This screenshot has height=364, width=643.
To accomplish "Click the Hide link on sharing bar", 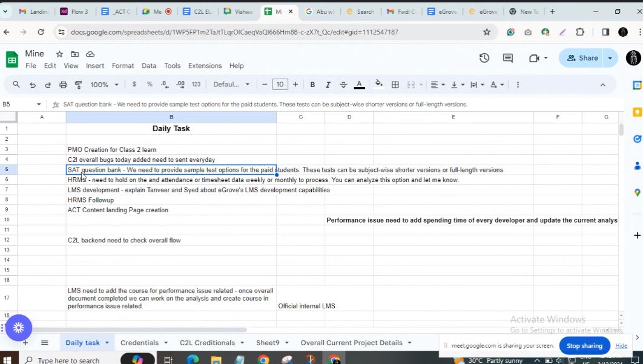I will point(621,346).
